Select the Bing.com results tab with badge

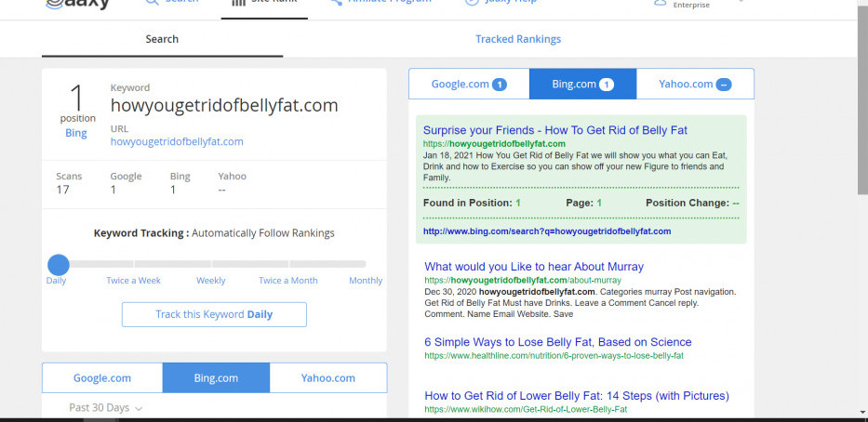(x=583, y=84)
